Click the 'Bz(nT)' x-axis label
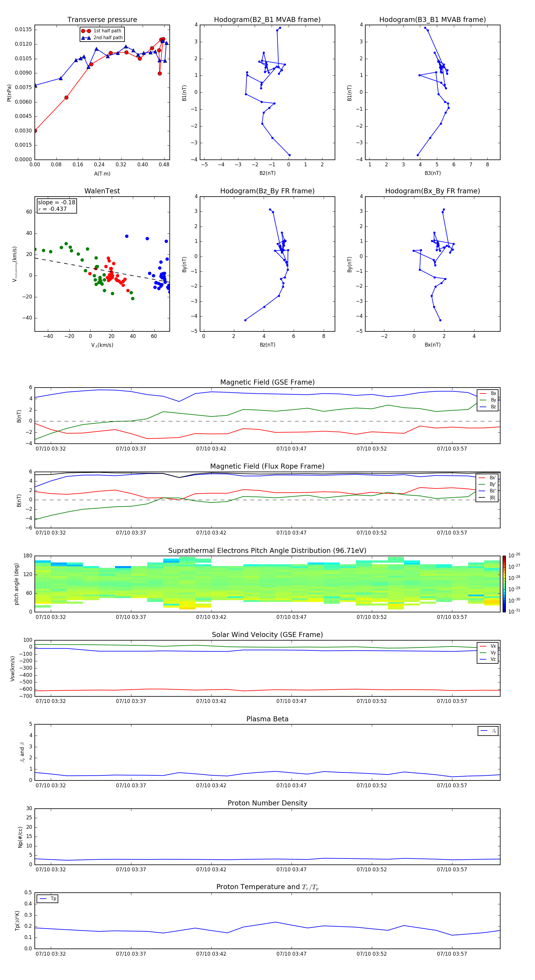Screen dimensions: 535x980 267,345
